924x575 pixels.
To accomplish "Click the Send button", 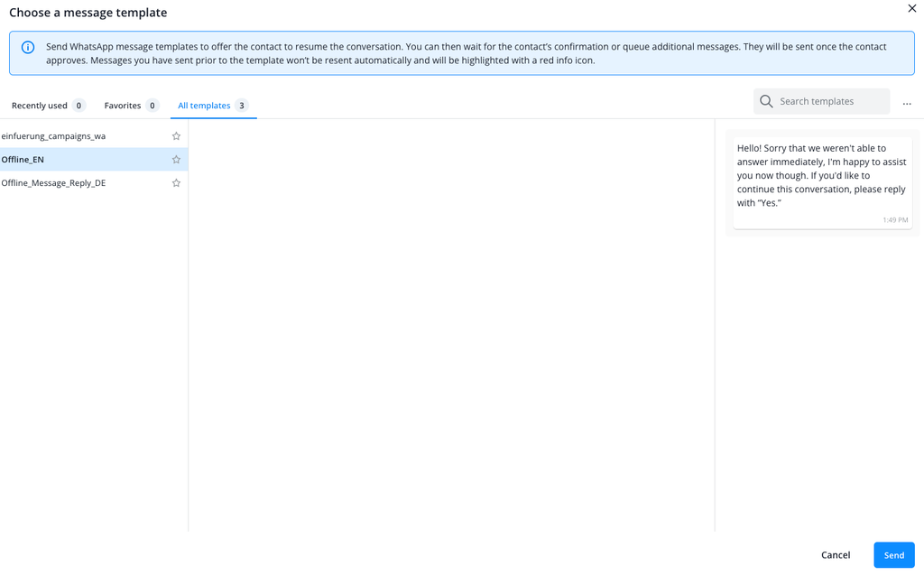I will pos(894,555).
